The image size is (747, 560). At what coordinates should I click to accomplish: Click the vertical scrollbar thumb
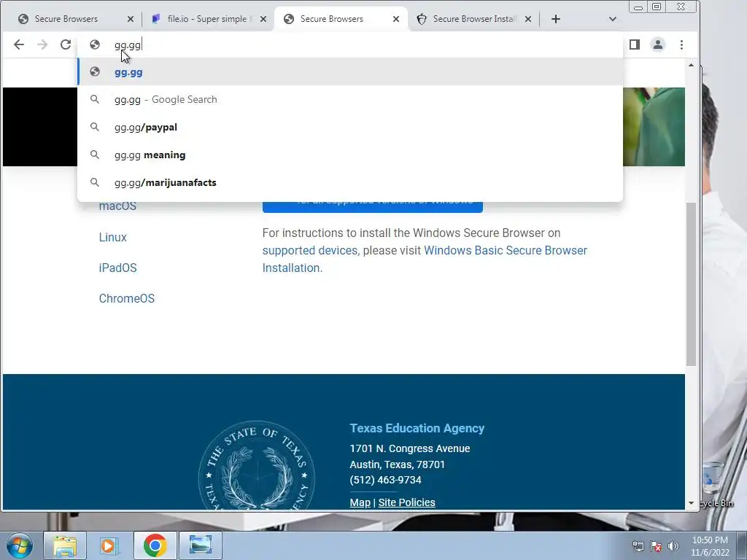691,284
